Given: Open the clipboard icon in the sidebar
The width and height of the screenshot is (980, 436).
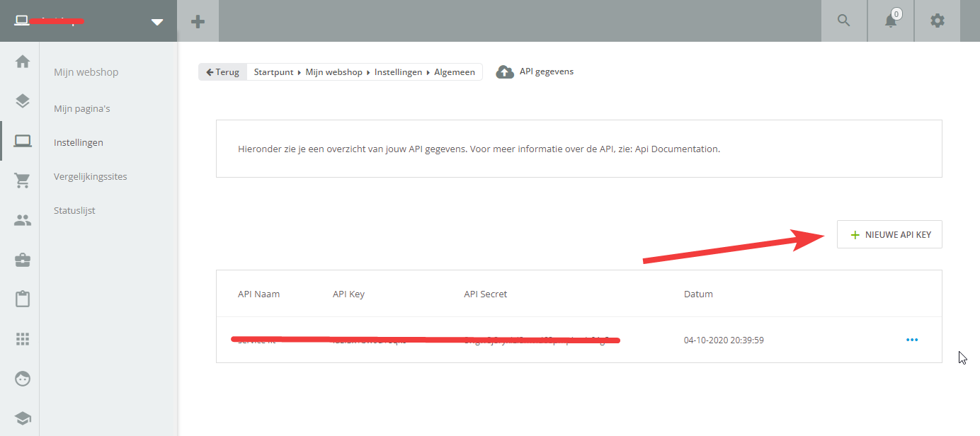Looking at the screenshot, I should 23,299.
